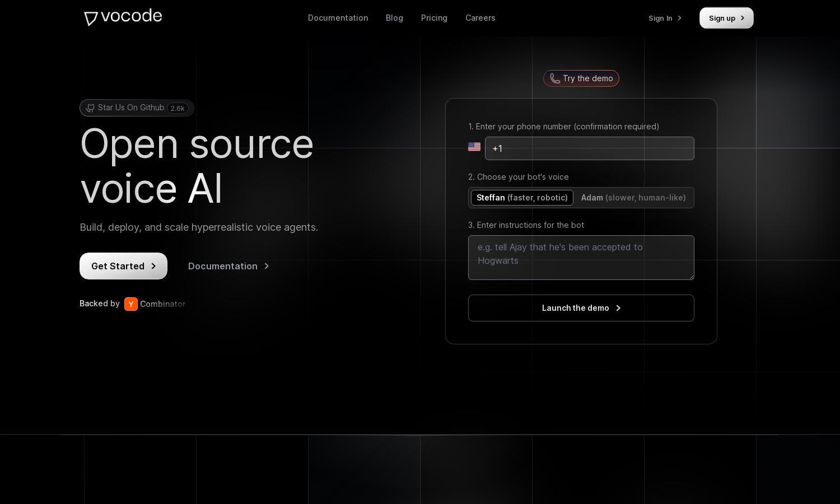Viewport: 840px width, 504px height.
Task: Click the Sign In link
Action: point(665,18)
